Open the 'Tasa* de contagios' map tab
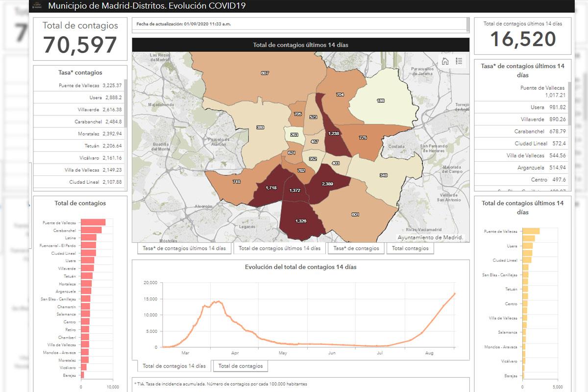The image size is (588, 392). click(356, 248)
